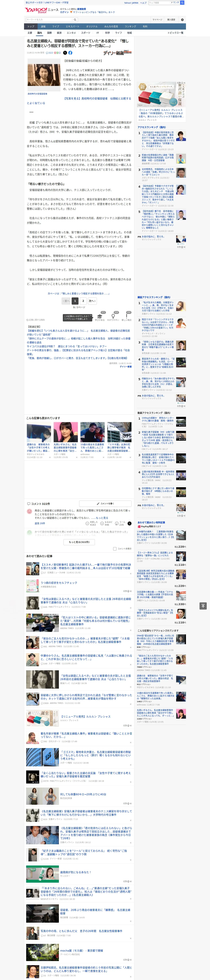Open マイページ link
210x980 pixels.
(157, 19)
